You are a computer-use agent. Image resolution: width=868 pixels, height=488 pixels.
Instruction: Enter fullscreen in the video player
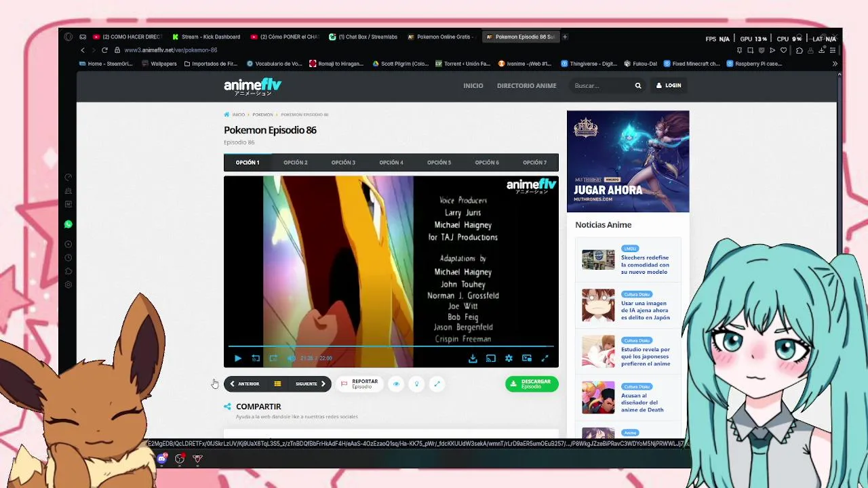545,358
